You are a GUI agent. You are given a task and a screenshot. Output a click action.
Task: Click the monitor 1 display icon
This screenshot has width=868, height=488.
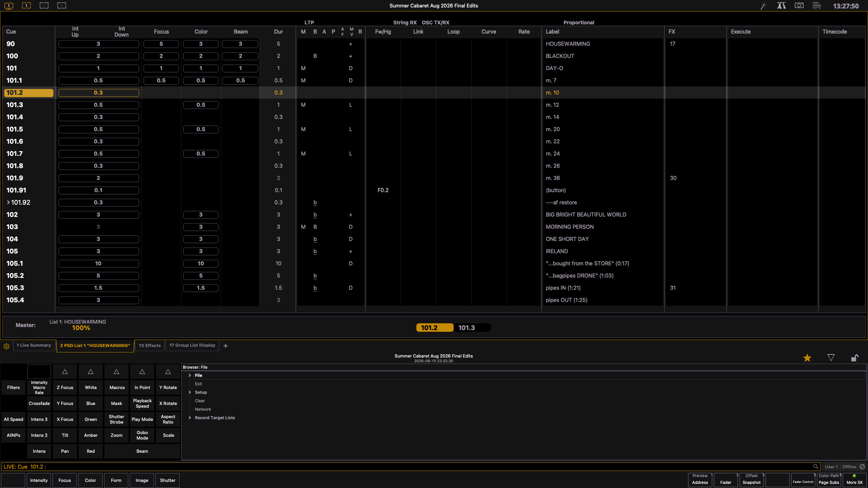(x=9, y=6)
